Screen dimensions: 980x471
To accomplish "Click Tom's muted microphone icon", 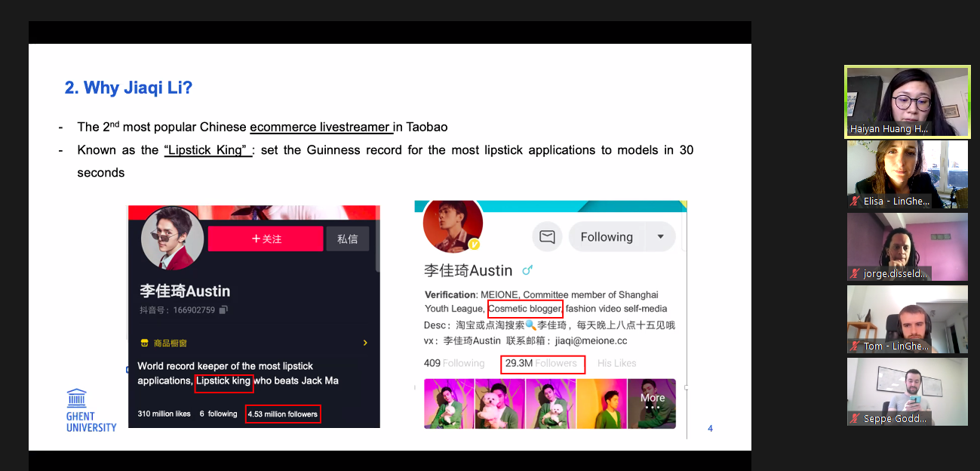I will tap(856, 346).
